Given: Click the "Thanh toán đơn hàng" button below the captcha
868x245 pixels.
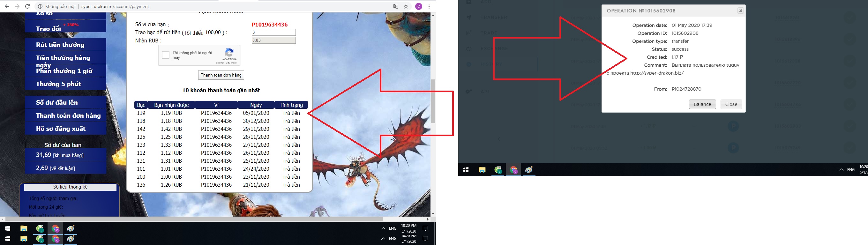Looking at the screenshot, I should [x=221, y=75].
